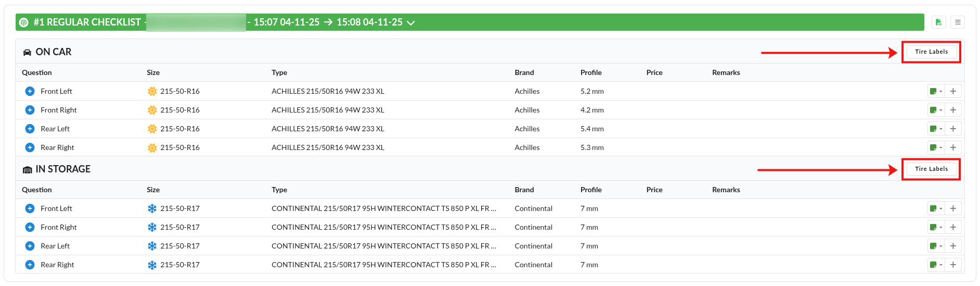Open the checklist date chevron dropdown
Image resolution: width=980 pixels, height=286 pixels.
click(x=411, y=23)
